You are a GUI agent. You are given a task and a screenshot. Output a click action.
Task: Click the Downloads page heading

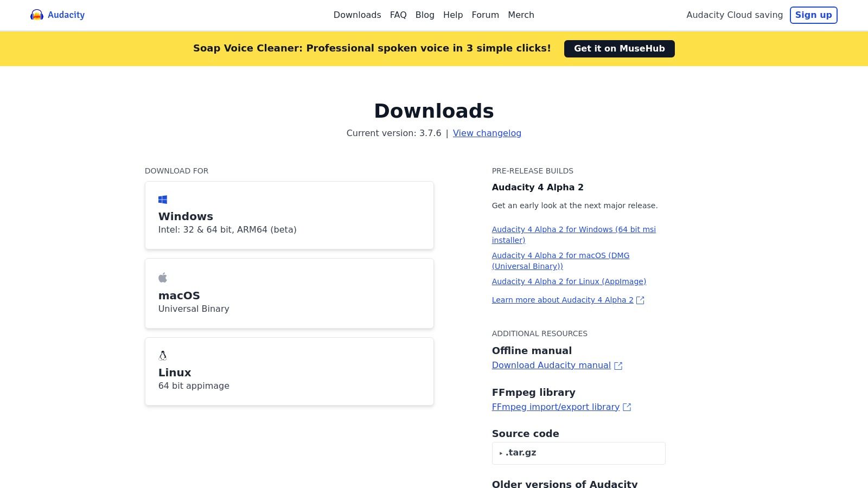coord(434,111)
